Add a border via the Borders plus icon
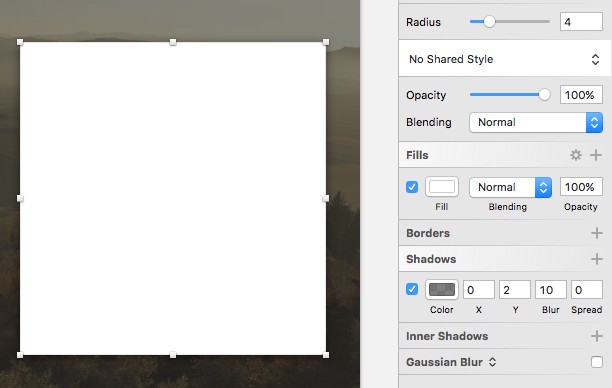Image resolution: width=612 pixels, height=388 pixels. 596,233
